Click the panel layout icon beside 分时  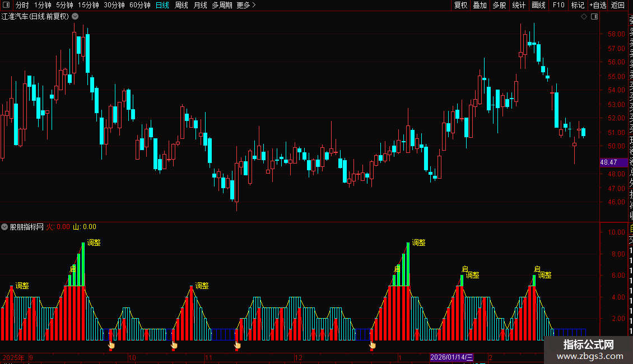pos(6,5)
